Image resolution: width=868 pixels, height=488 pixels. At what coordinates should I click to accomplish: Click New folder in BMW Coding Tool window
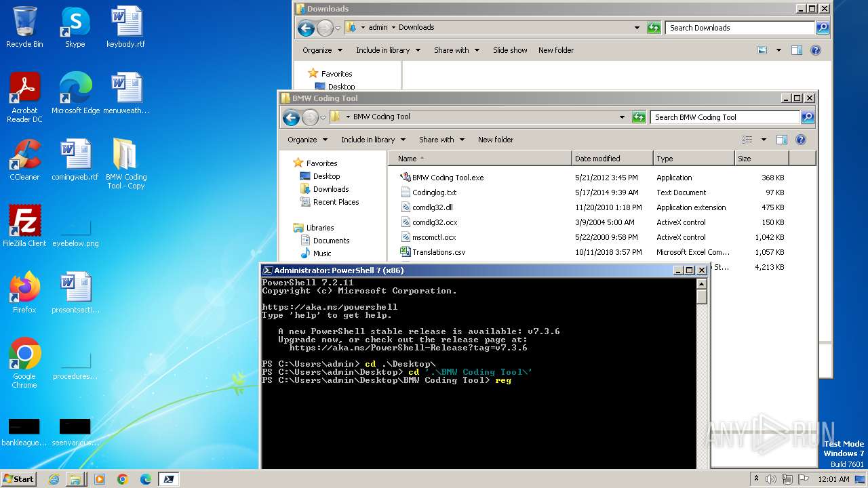click(496, 140)
